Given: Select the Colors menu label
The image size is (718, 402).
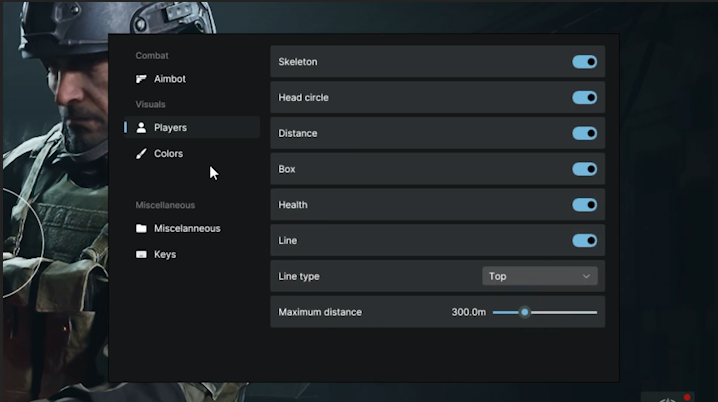Looking at the screenshot, I should pos(168,154).
